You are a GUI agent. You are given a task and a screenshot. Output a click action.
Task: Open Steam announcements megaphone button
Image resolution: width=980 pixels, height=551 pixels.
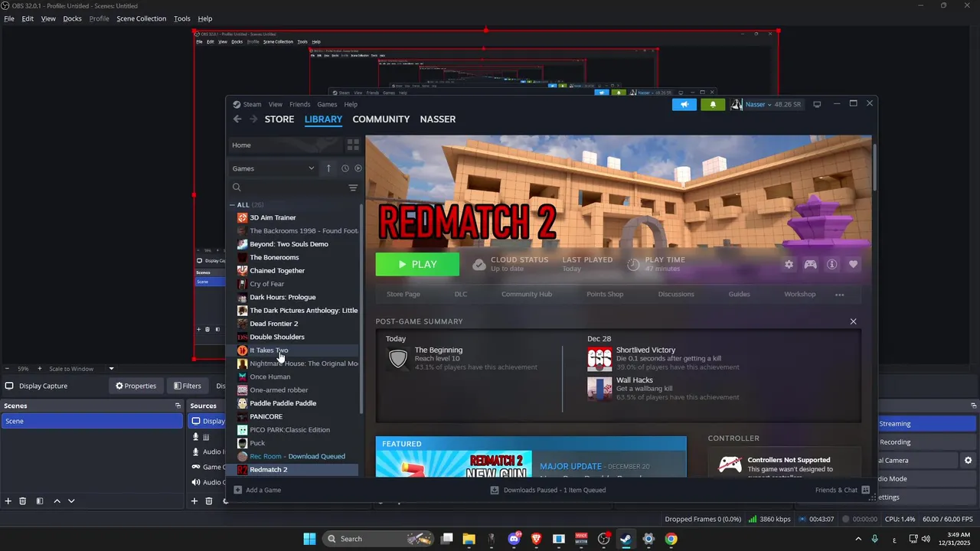click(x=684, y=104)
